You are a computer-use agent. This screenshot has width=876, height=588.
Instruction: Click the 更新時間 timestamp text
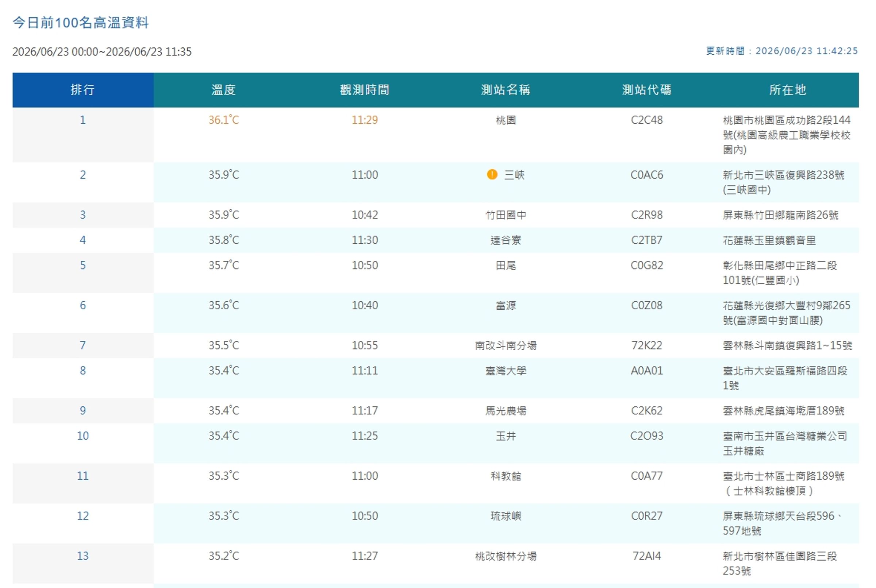(x=782, y=51)
